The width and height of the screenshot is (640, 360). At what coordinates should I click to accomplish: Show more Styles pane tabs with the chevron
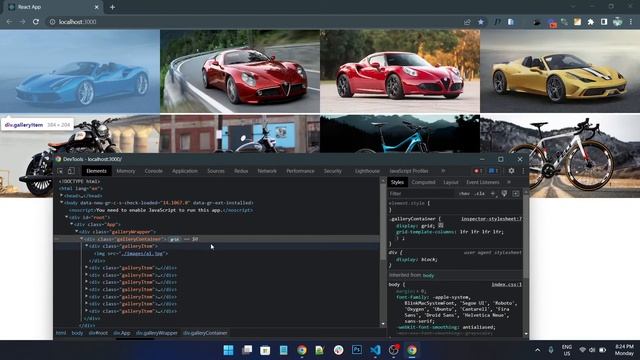tap(509, 182)
